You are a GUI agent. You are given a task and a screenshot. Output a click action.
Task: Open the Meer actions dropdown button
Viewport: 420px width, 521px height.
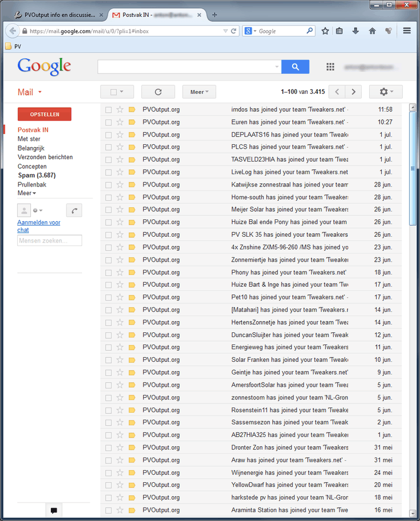tap(199, 91)
